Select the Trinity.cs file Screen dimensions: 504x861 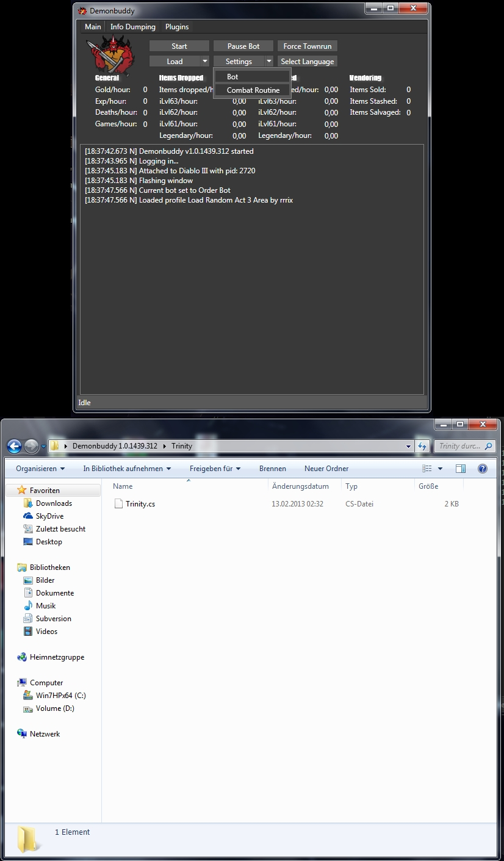point(140,504)
